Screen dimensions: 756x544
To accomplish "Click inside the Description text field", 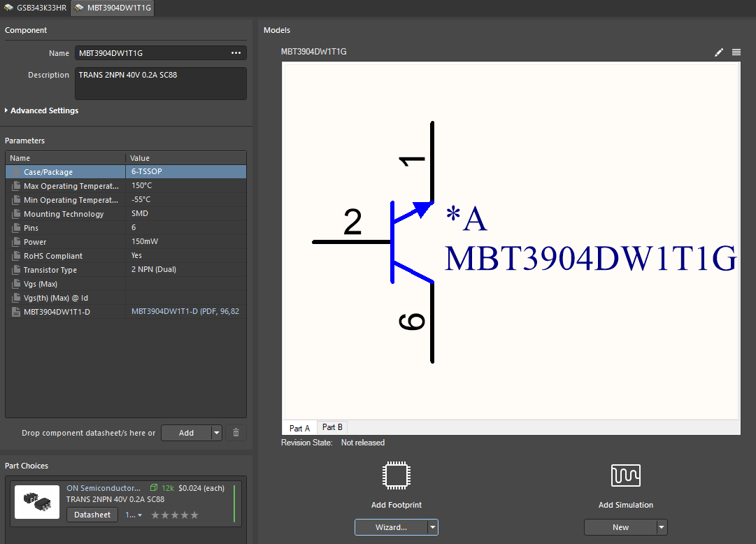I will click(x=160, y=83).
